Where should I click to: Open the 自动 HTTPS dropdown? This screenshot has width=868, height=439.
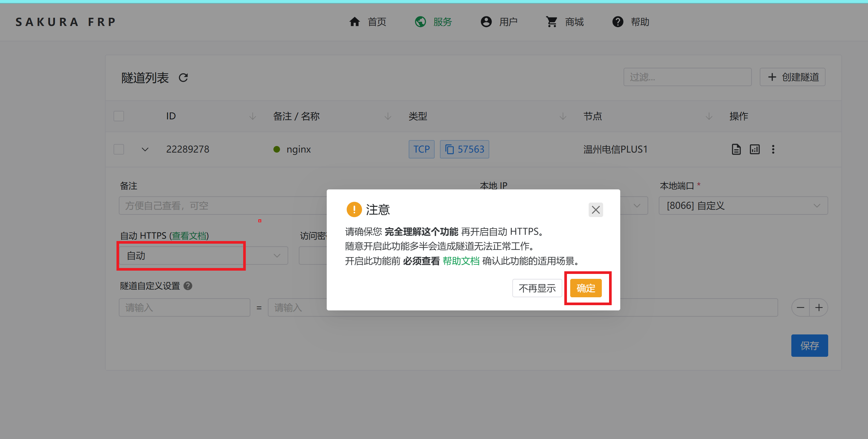click(204, 256)
